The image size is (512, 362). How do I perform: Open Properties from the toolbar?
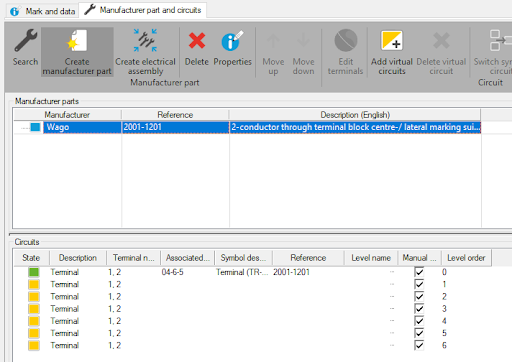(x=232, y=41)
